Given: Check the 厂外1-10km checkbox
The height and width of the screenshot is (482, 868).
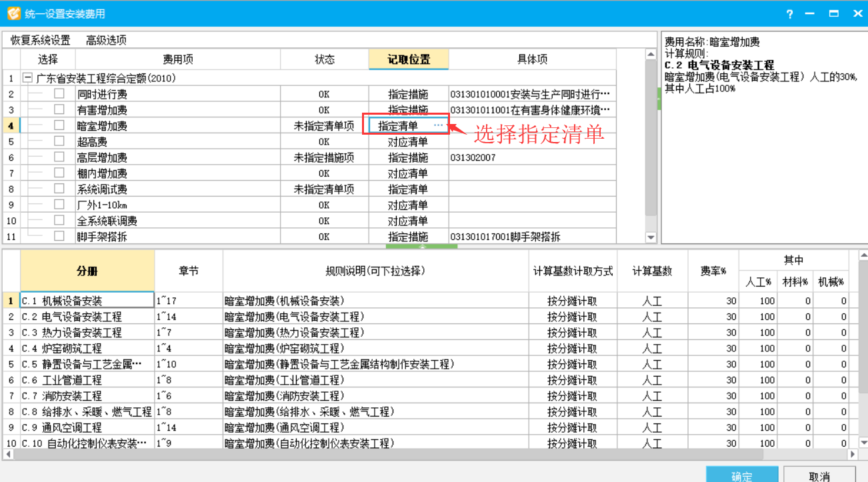Looking at the screenshot, I should click(x=59, y=205).
